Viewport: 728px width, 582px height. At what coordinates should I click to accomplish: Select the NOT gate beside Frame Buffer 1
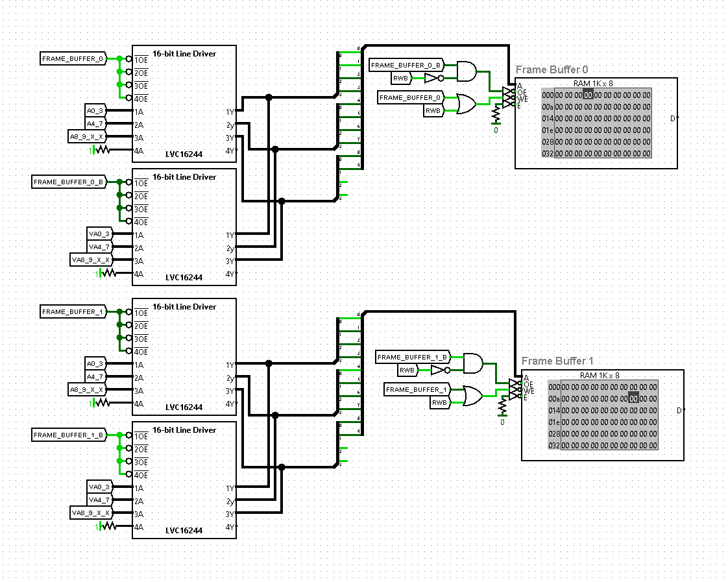[x=439, y=370]
